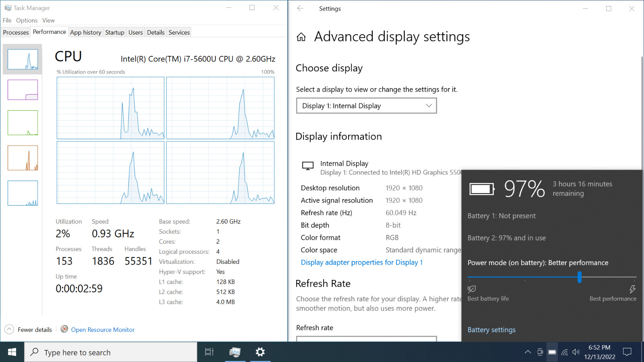Switch to the App history tab
The width and height of the screenshot is (644, 362).
point(86,33)
